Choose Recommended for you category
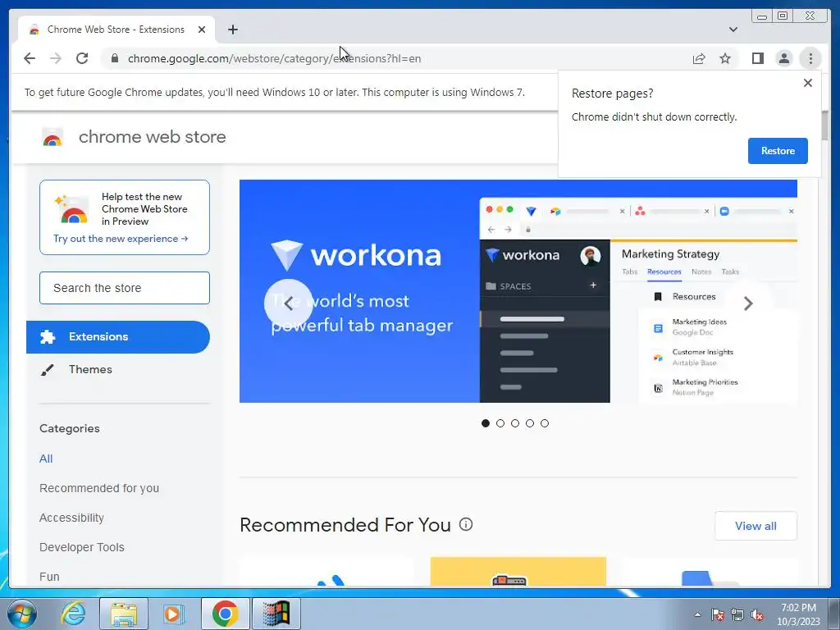840x630 pixels. point(99,488)
